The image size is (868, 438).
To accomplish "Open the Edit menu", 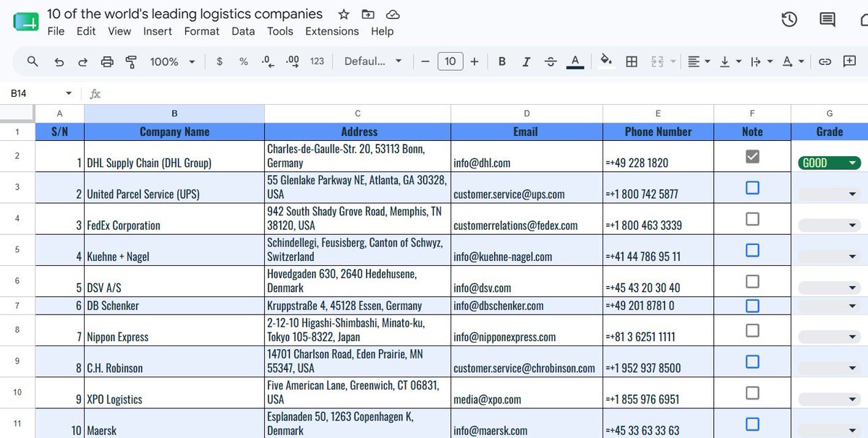I will 86,31.
